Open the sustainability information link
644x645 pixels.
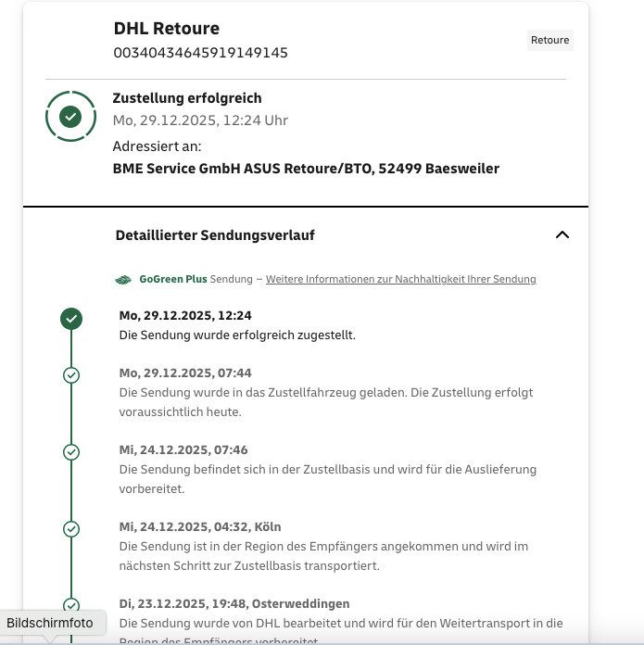point(401,279)
